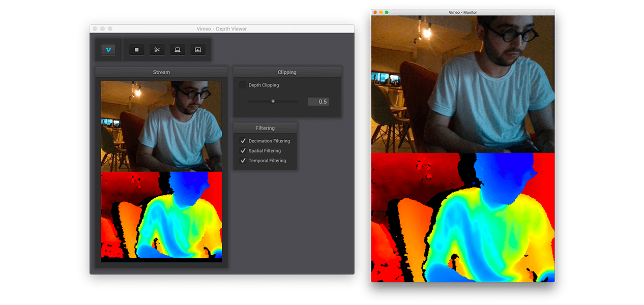Uncheck Spatial Filtering
The height and width of the screenshot is (305, 644).
[x=243, y=151]
